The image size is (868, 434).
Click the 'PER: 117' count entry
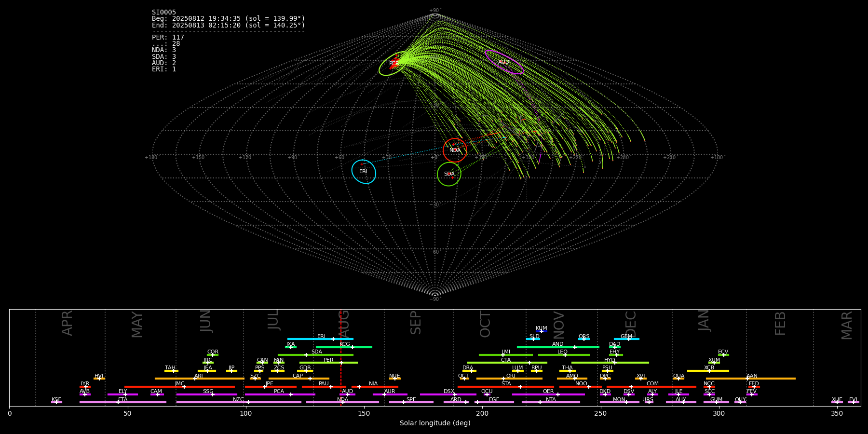(x=168, y=38)
